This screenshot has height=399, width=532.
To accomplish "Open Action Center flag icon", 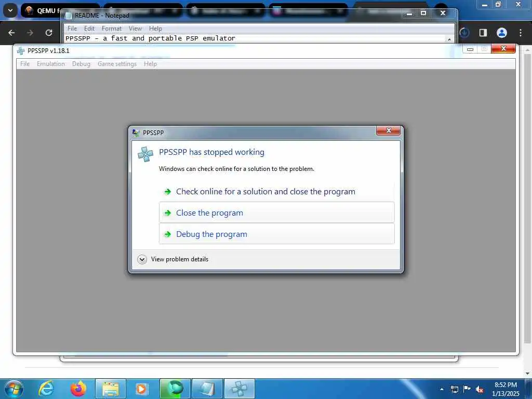I will pos(467,389).
